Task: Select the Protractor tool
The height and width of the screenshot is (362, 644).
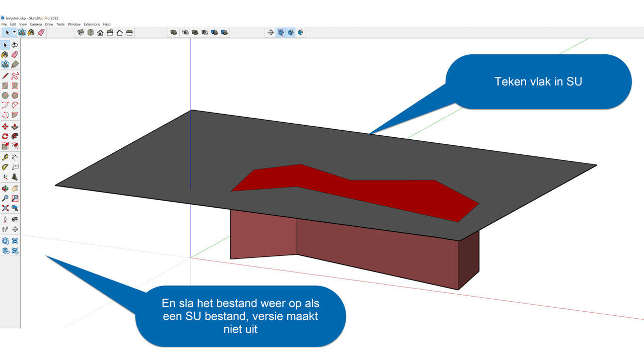Action: [5, 167]
